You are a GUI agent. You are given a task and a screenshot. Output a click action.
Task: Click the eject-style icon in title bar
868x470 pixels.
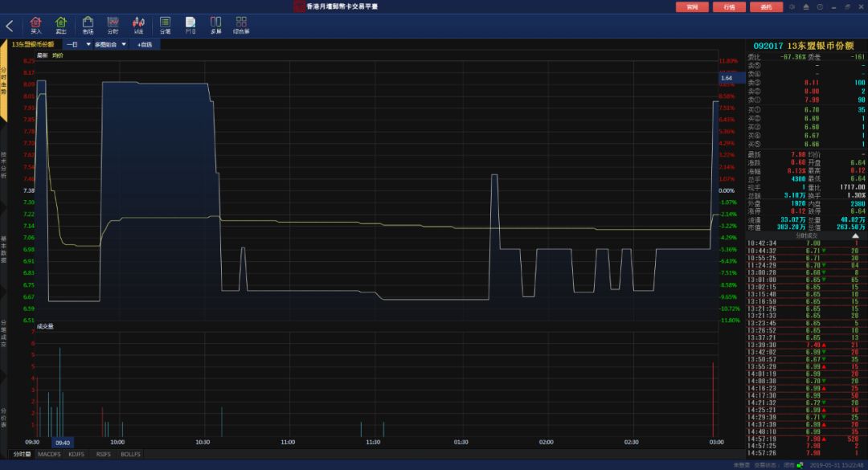point(806,6)
